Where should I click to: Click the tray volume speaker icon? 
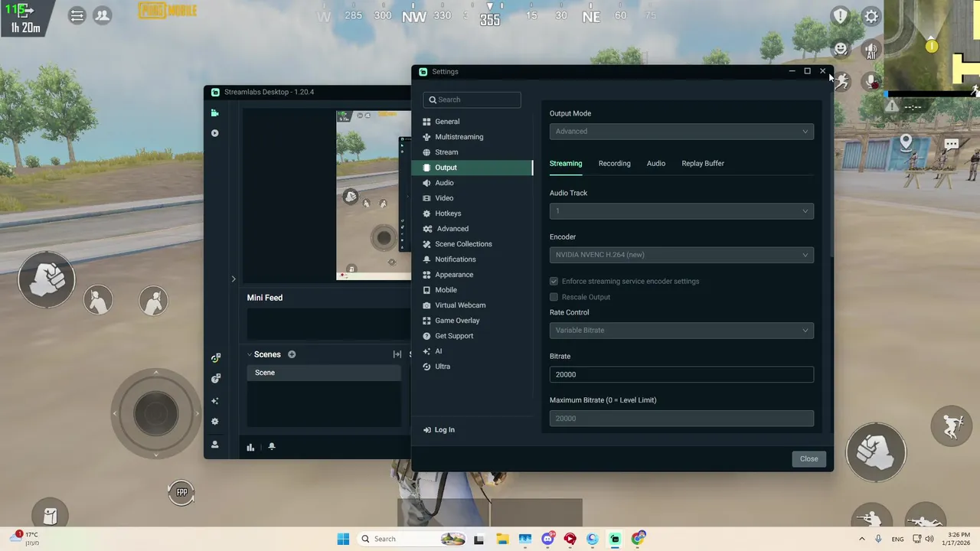pos(930,539)
